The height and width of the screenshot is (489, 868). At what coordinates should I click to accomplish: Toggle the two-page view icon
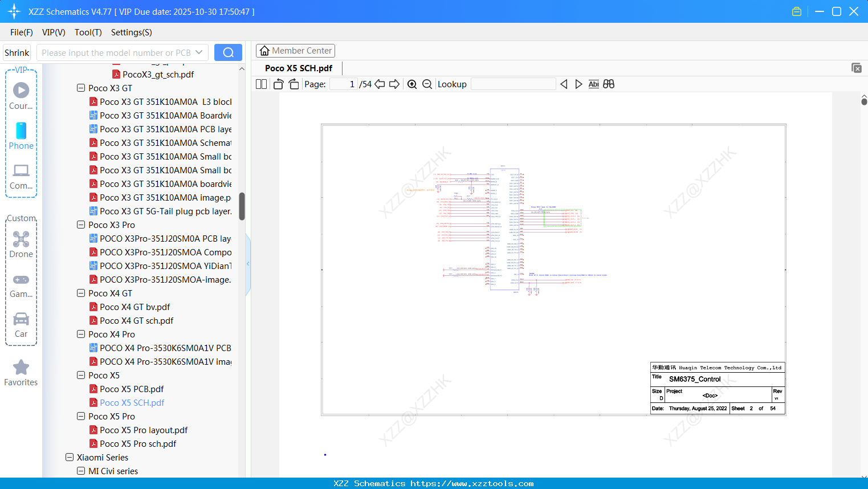pos(261,84)
